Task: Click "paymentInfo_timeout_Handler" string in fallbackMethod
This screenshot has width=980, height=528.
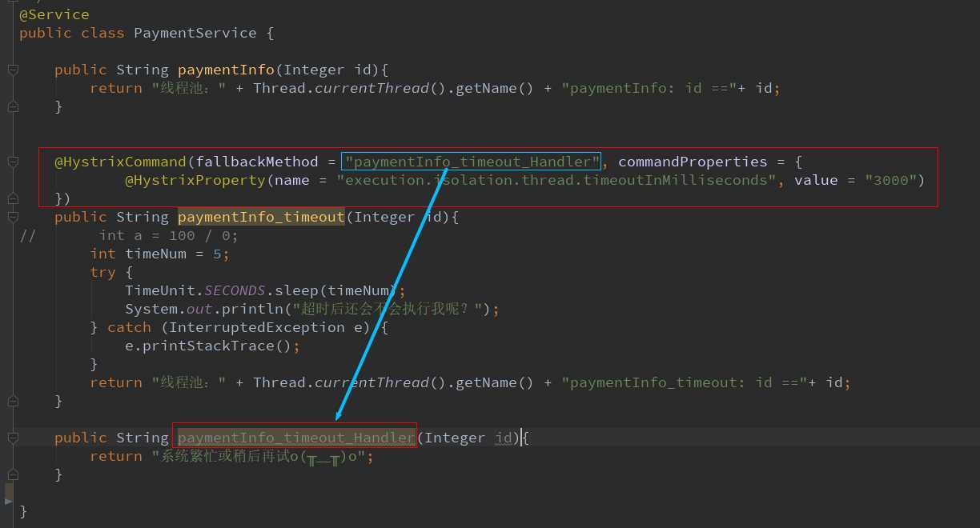Action: [472, 162]
